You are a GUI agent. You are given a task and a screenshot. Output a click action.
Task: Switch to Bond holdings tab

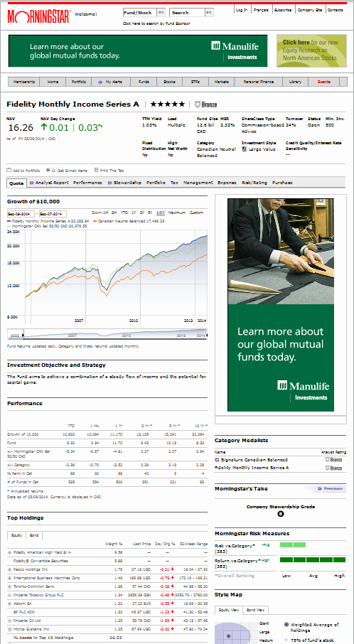click(x=34, y=535)
